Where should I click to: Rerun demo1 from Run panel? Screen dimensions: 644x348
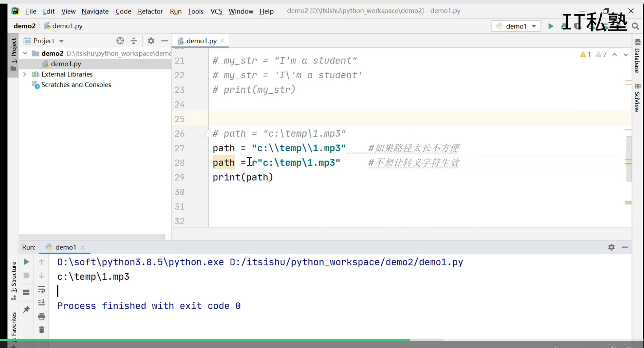[x=26, y=262]
